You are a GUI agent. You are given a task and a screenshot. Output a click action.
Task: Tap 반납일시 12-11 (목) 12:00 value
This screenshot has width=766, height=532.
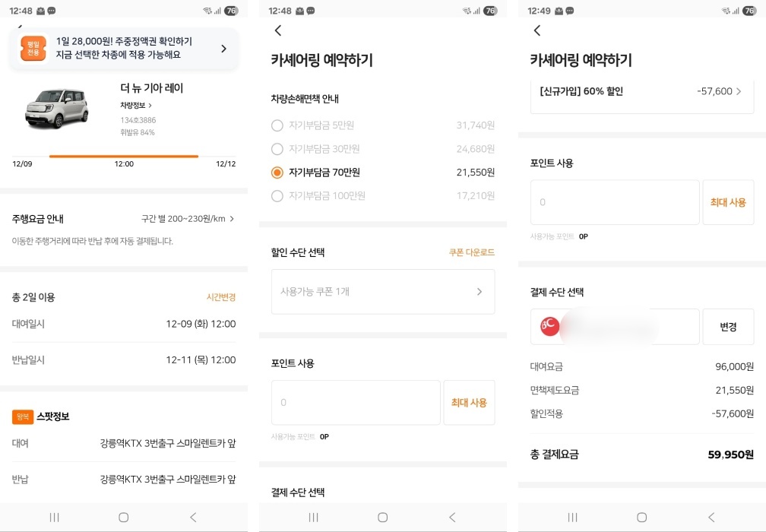[x=201, y=360]
